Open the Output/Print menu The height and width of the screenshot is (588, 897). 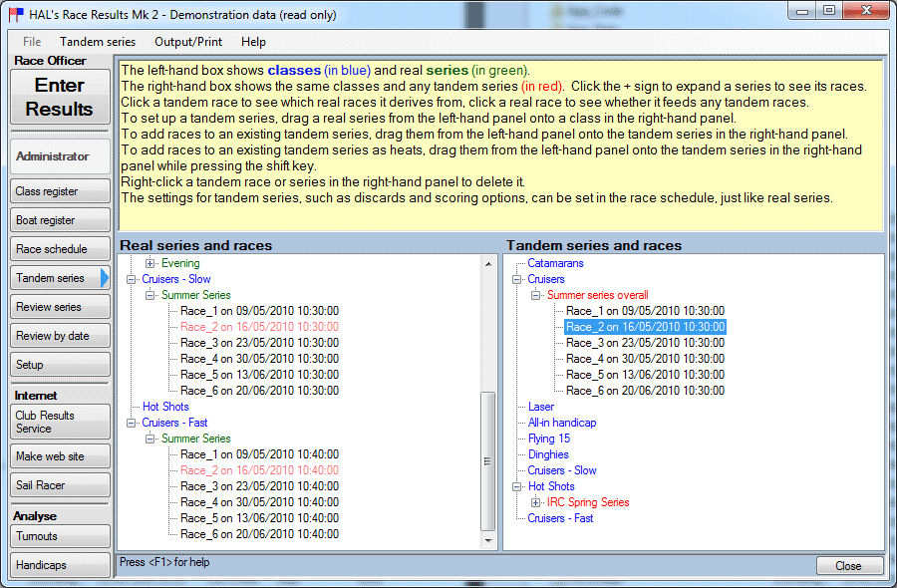188,42
